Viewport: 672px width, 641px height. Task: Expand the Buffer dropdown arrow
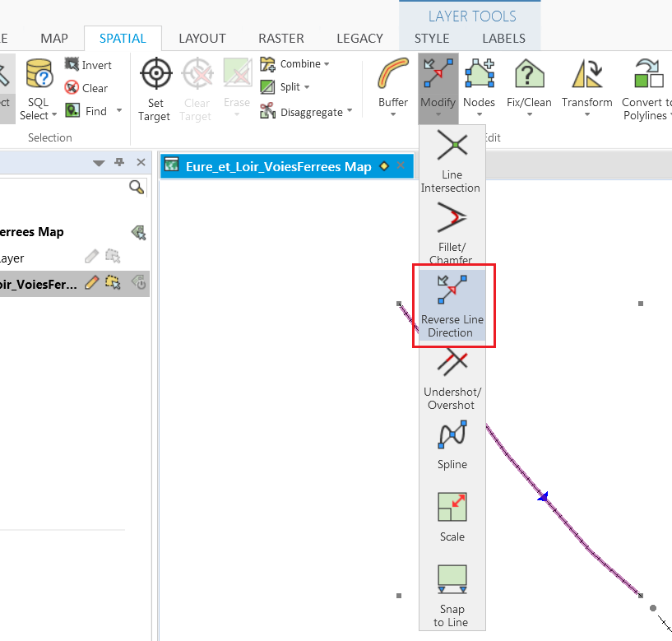393,114
